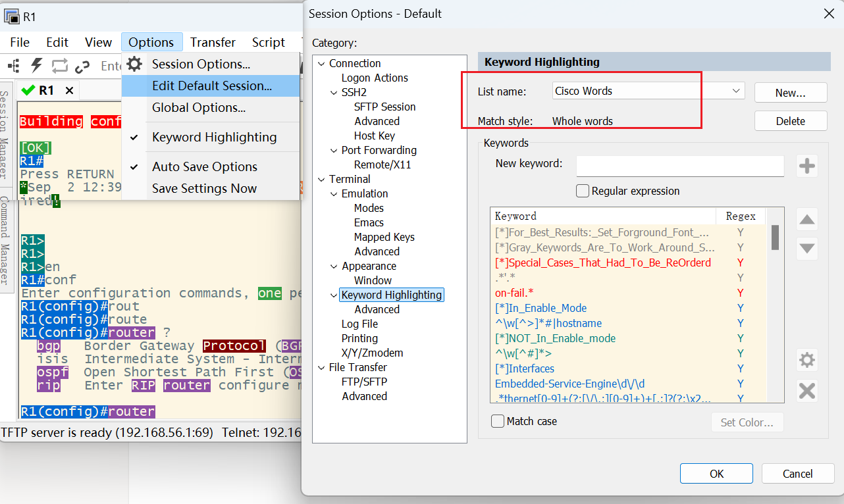Select X/Y/Zmodem in category tree
The height and width of the screenshot is (504, 844).
point(372,353)
